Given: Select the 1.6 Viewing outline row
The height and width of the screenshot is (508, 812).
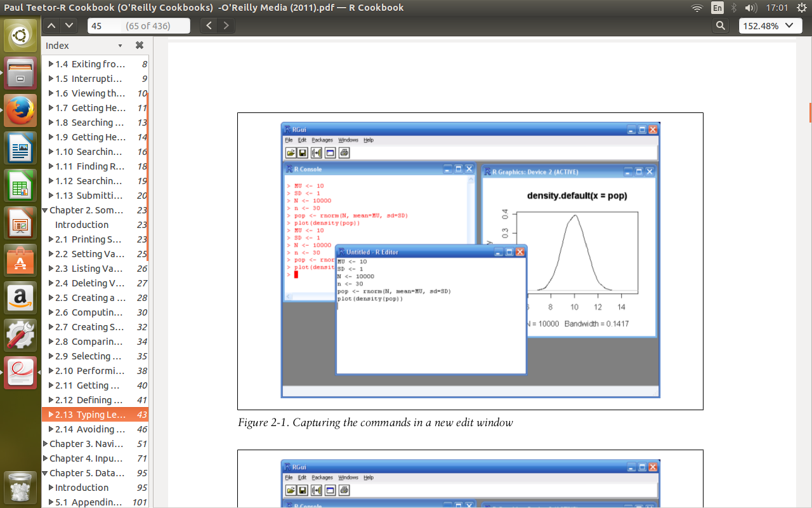Looking at the screenshot, I should click(95, 93).
